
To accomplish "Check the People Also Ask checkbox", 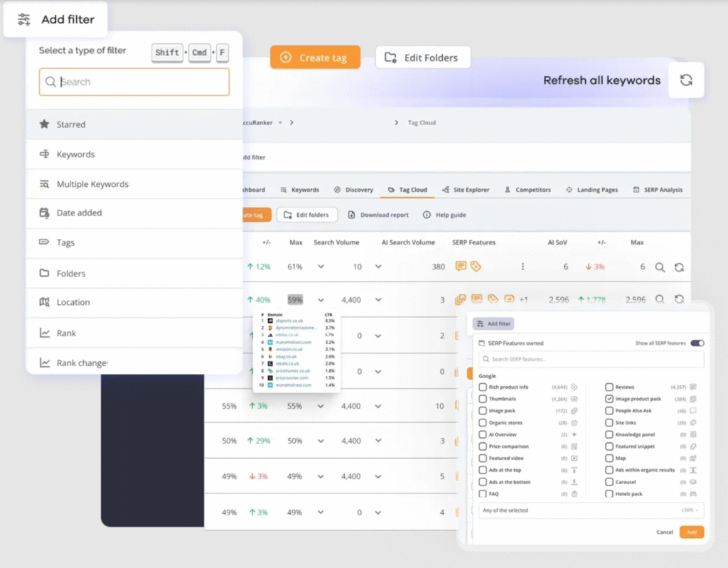I will (609, 411).
